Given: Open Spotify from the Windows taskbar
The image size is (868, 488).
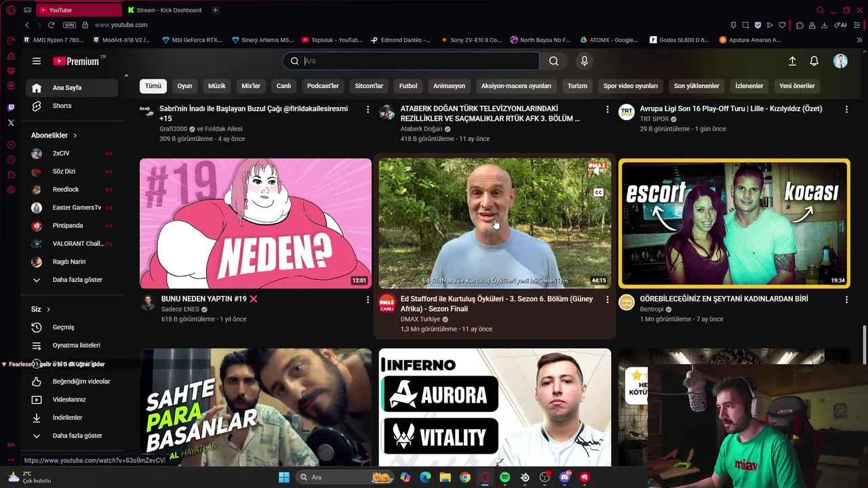Looking at the screenshot, I should [505, 477].
